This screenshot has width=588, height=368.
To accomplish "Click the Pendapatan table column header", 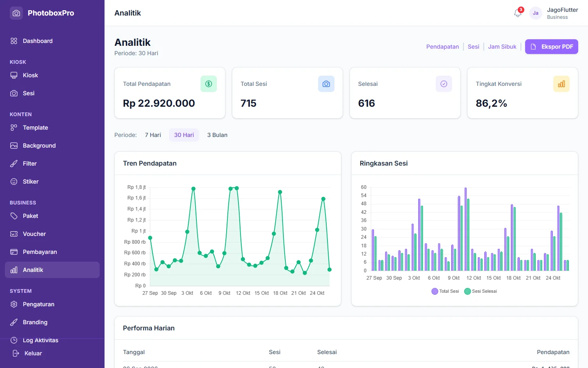I will [553, 352].
